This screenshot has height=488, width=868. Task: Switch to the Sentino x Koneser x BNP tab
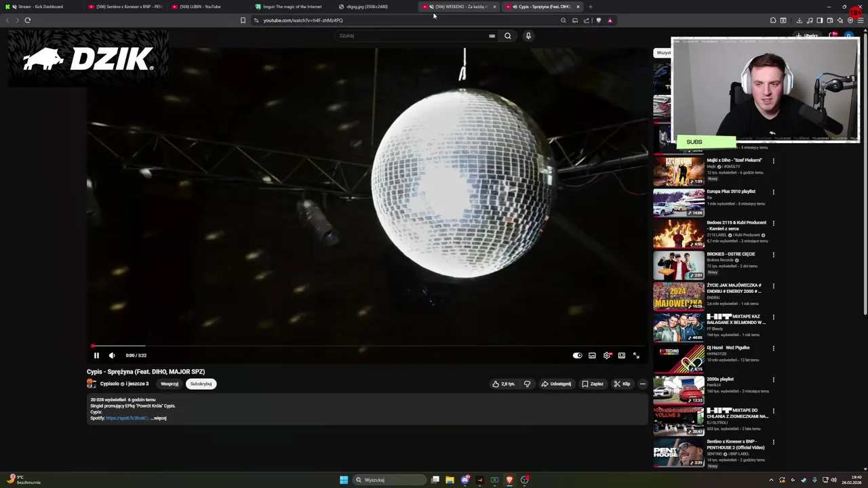point(125,7)
